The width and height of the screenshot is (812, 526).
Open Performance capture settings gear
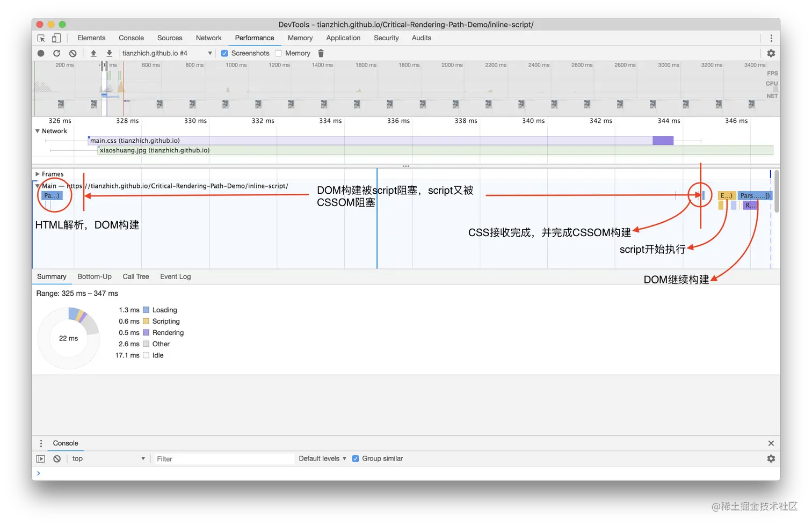pyautogui.click(x=771, y=53)
